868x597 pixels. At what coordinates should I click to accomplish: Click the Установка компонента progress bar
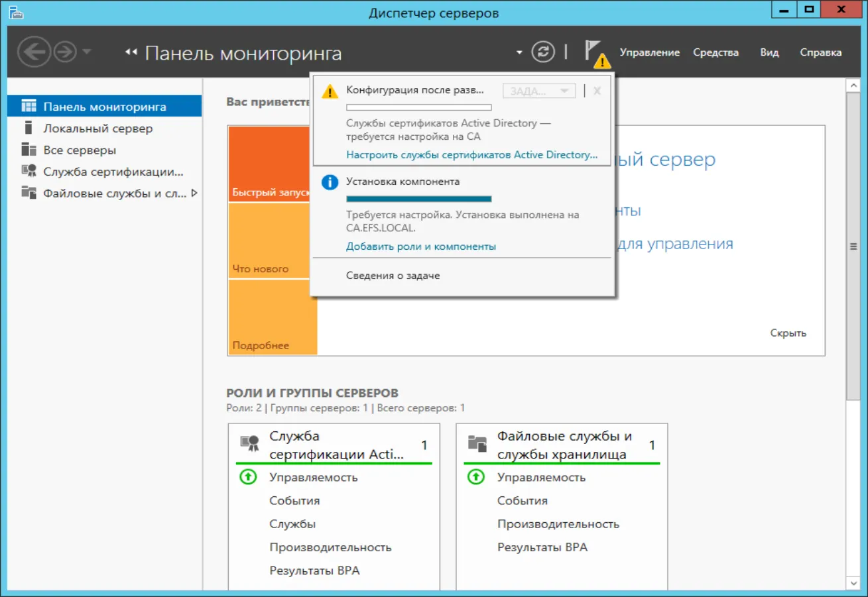pyautogui.click(x=419, y=198)
